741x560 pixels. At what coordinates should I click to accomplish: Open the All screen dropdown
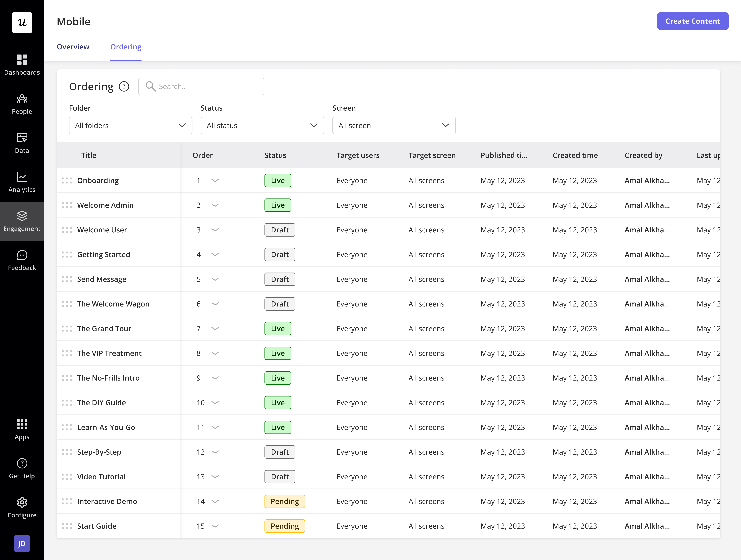click(x=394, y=125)
